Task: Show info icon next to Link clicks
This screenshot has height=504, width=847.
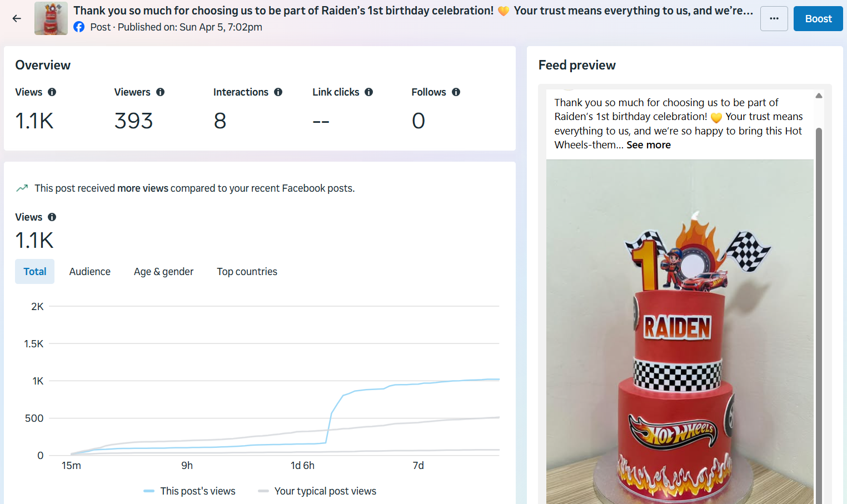Action: pos(369,92)
